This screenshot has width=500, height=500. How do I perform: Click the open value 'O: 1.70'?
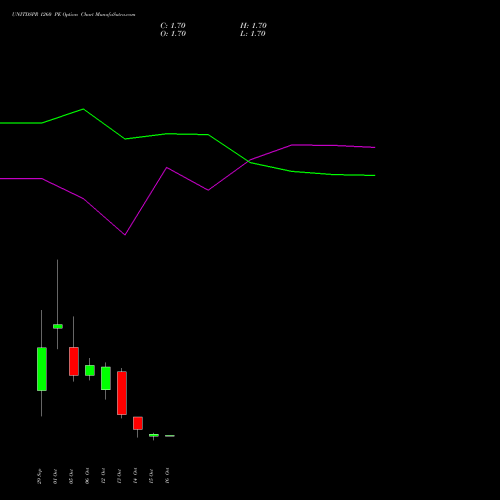click(x=173, y=34)
